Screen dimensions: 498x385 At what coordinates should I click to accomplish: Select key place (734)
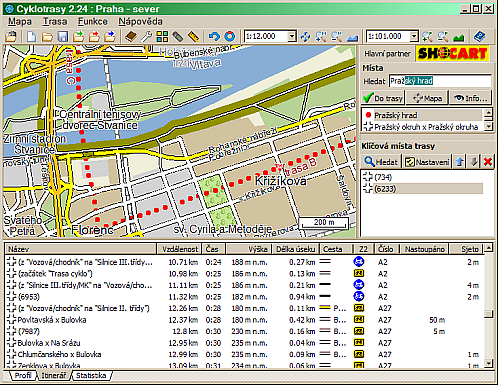click(x=423, y=177)
